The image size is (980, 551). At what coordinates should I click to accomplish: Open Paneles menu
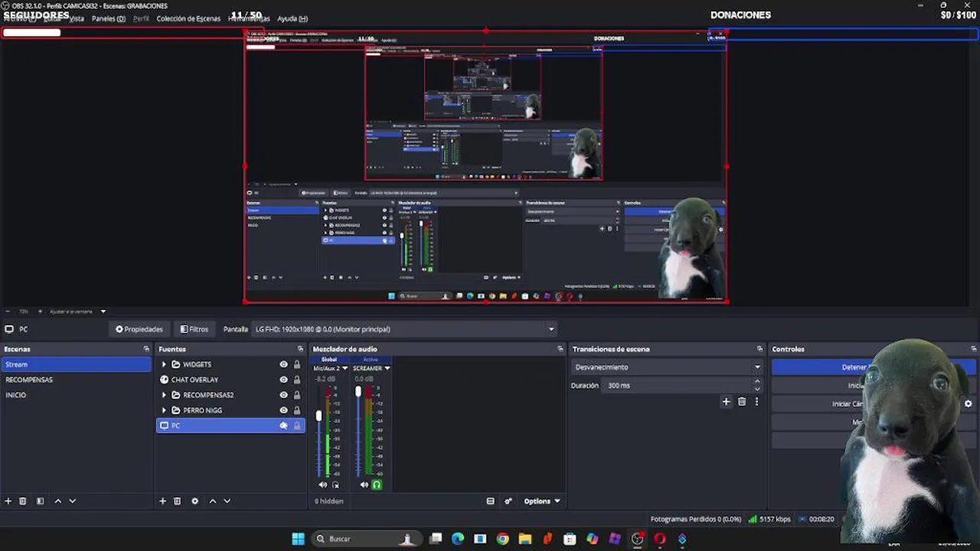pyautogui.click(x=109, y=18)
